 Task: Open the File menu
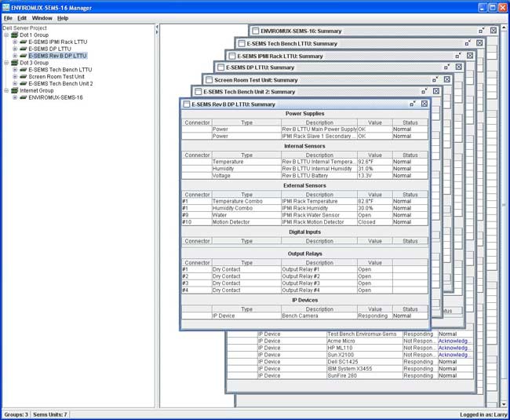coord(8,17)
